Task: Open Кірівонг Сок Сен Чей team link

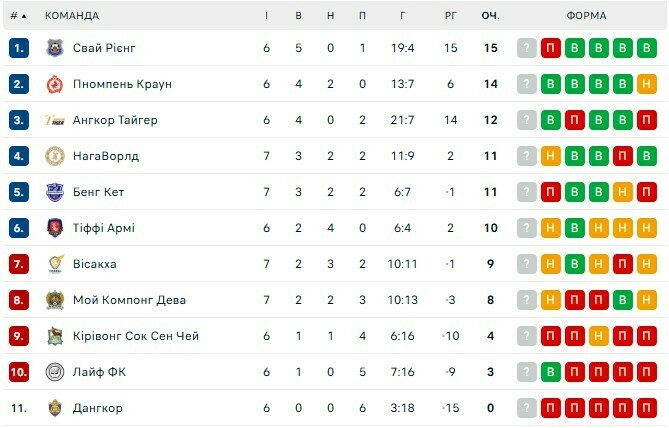Action: (x=135, y=336)
